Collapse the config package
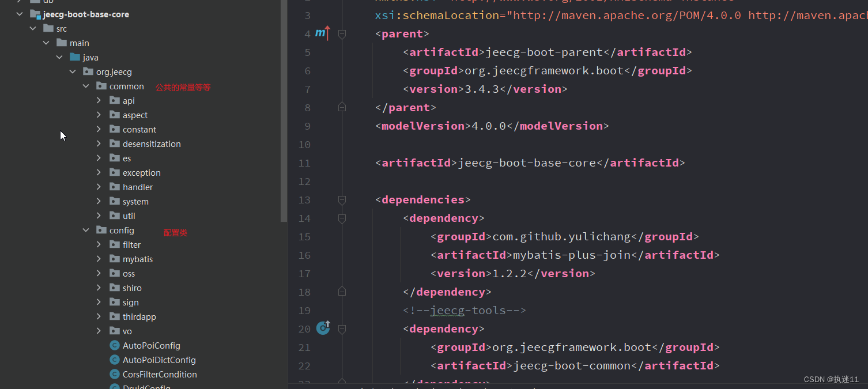 tap(86, 230)
